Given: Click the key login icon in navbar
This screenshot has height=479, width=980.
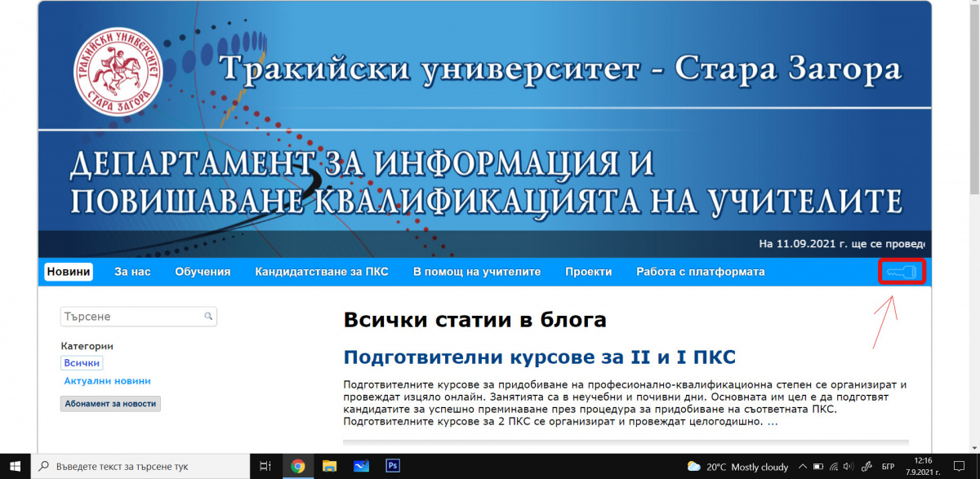Looking at the screenshot, I should [902, 272].
